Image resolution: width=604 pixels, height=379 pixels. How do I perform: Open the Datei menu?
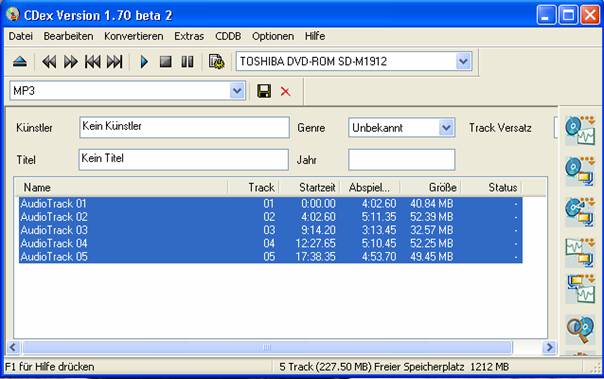tap(20, 36)
